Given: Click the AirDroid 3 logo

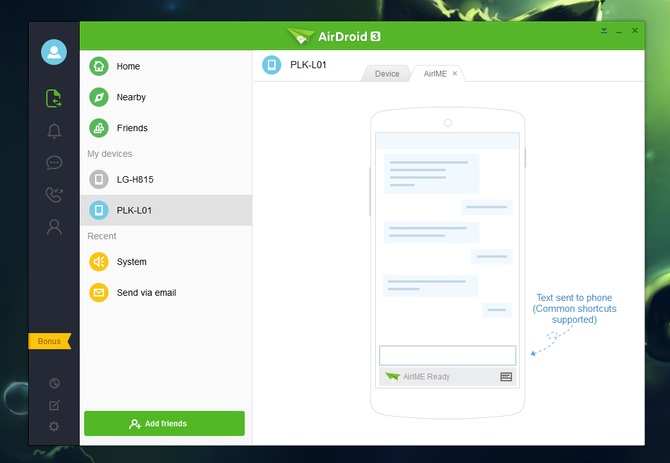Looking at the screenshot, I should 334,37.
